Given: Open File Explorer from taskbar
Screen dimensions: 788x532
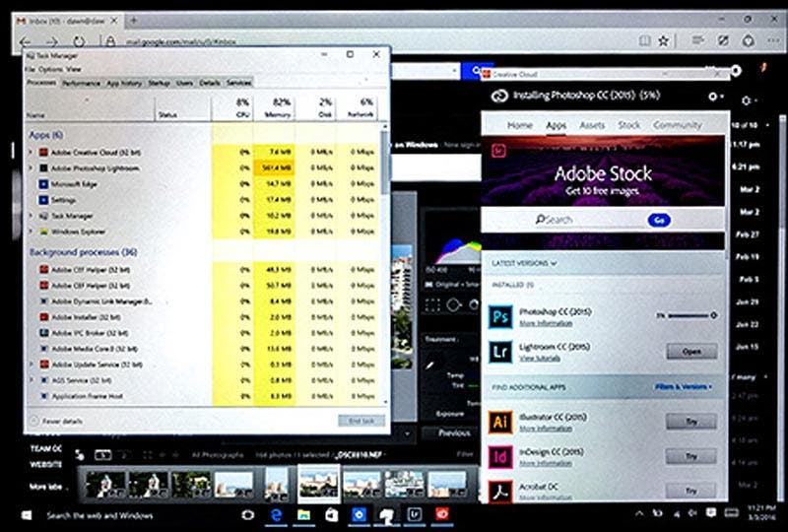Looking at the screenshot, I should 303,515.
